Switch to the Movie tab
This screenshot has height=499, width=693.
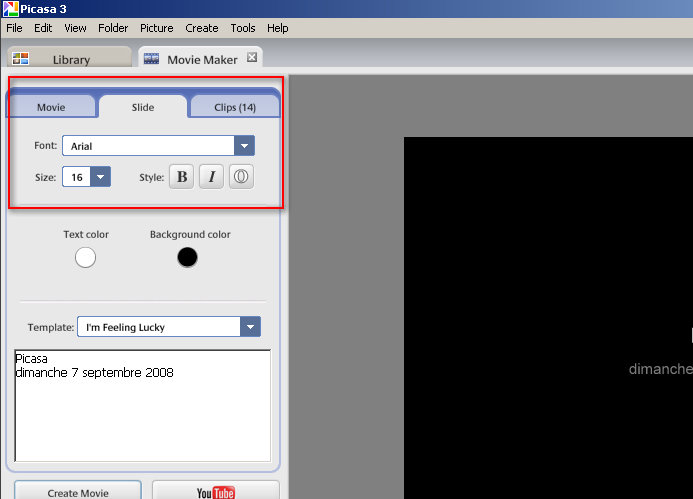point(51,107)
